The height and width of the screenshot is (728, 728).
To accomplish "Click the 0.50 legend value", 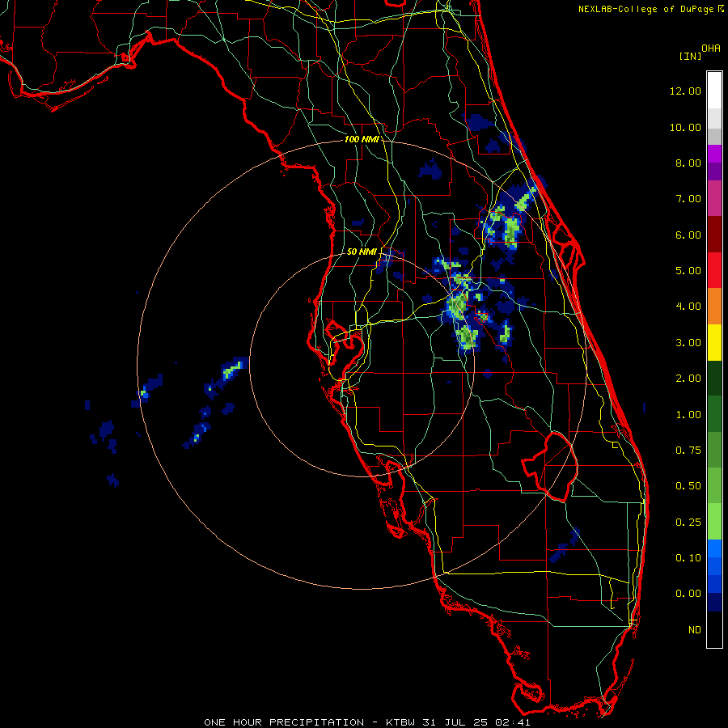I will [x=688, y=486].
